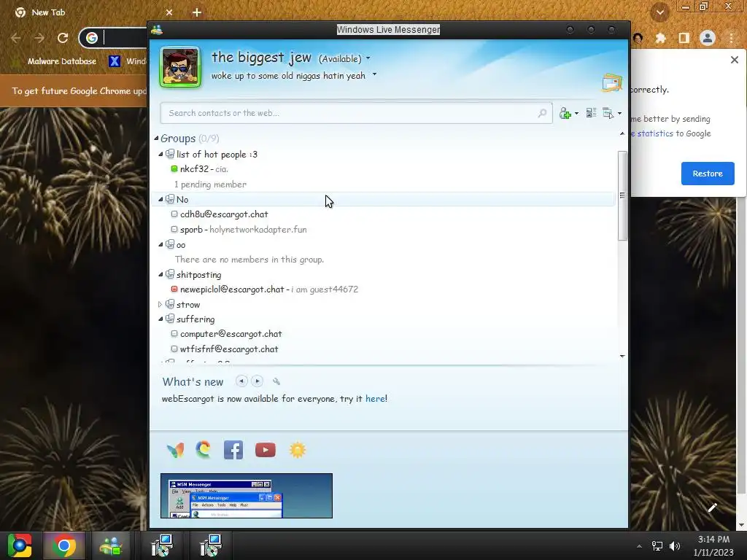
Task: Close the Chrome restore popup
Action: click(x=735, y=60)
